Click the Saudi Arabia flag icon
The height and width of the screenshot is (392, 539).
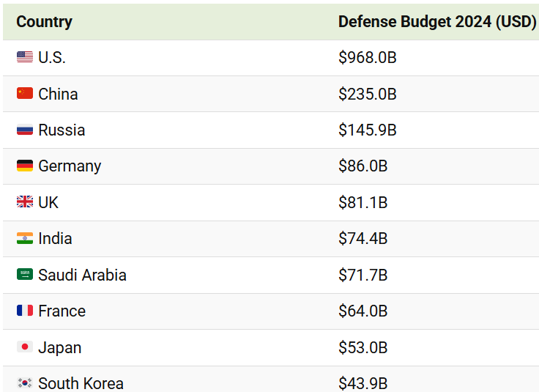point(25,275)
